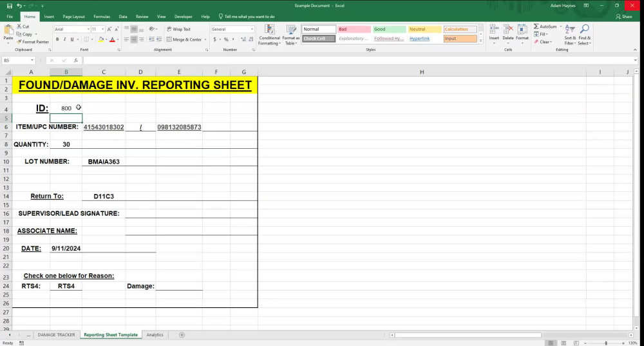This screenshot has width=644, height=346.
Task: Apply Accounting dollar number format
Action: click(x=214, y=39)
